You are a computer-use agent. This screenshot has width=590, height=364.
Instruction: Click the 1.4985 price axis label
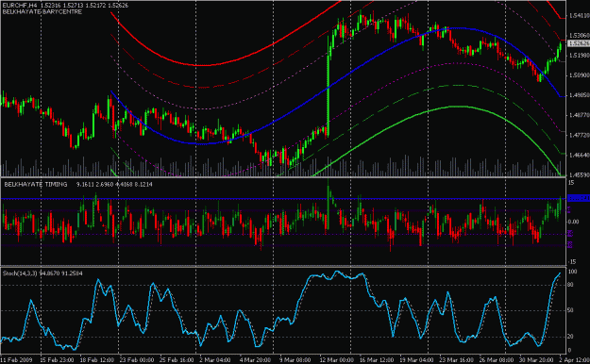tap(580, 95)
